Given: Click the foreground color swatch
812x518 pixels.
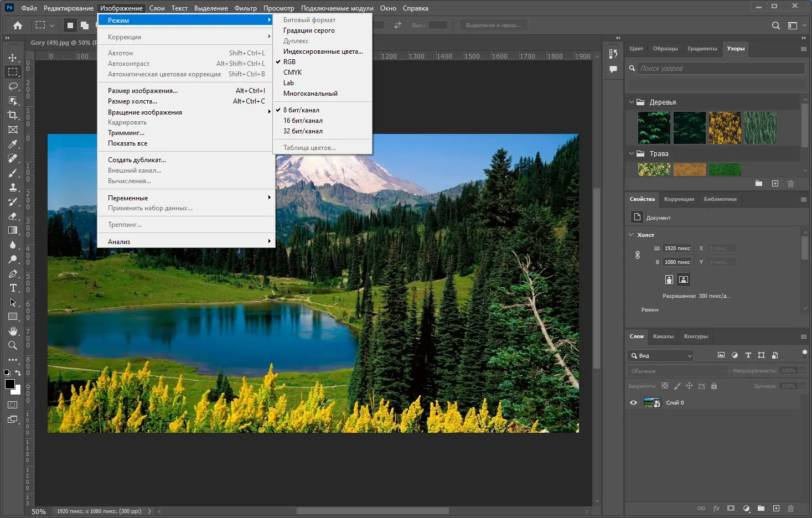Looking at the screenshot, I should click(x=9, y=384).
